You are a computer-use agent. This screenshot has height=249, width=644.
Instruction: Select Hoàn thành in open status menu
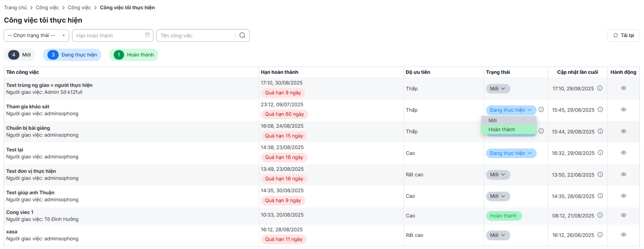(502, 129)
